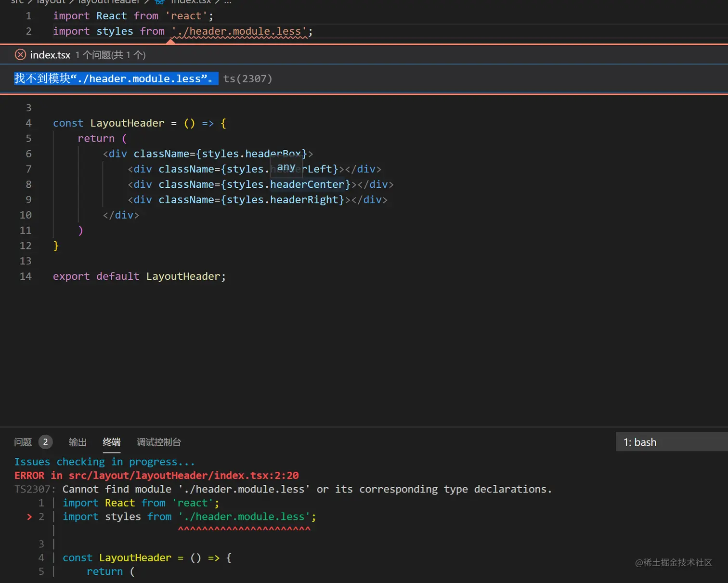Click the ts(2307) error code
The width and height of the screenshot is (728, 583).
click(247, 78)
